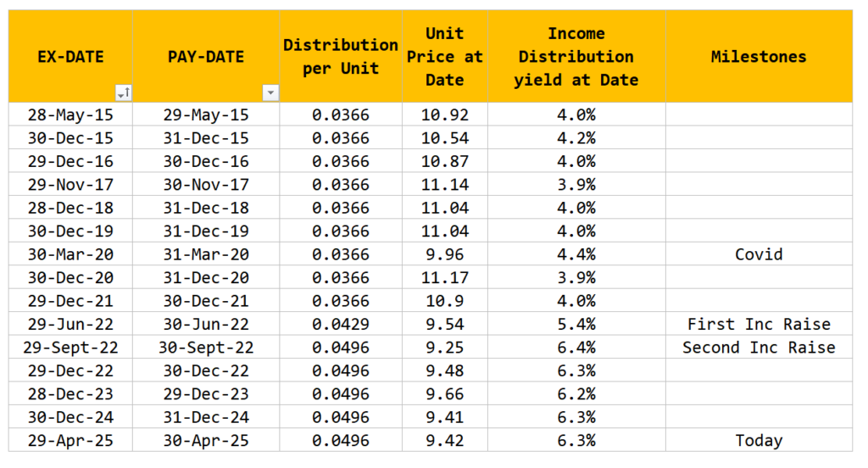Select the 30-Nov-17 pay-date cell
Screen dimensions: 868x468
206,185
